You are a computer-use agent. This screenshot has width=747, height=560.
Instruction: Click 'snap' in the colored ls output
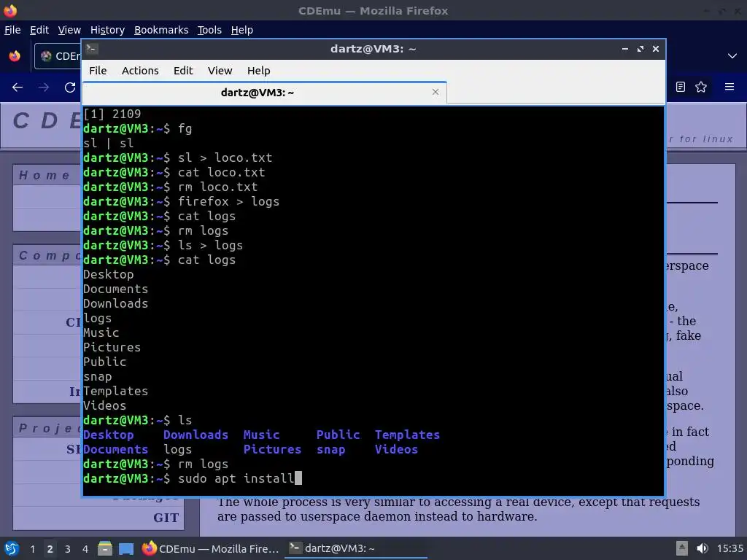(330, 449)
